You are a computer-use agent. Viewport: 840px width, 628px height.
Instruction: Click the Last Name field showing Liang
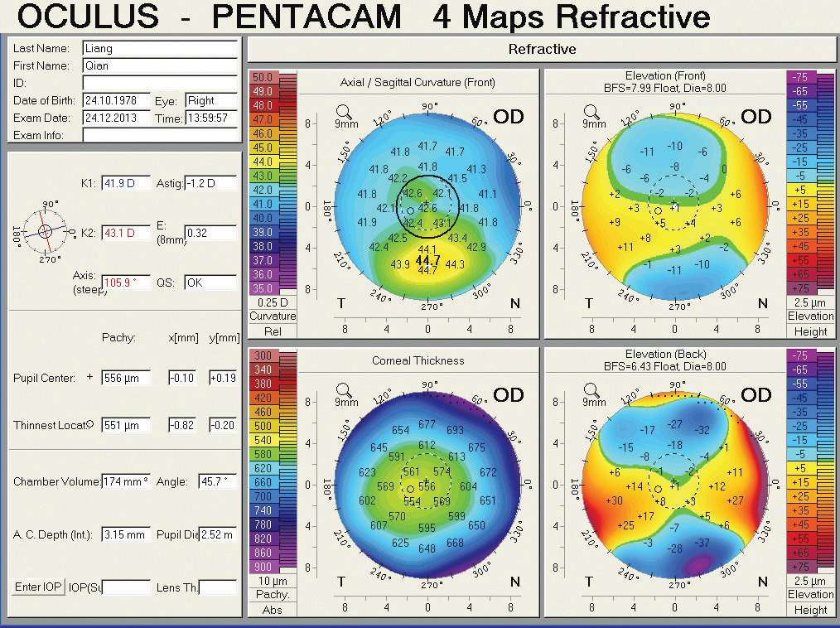(160, 48)
